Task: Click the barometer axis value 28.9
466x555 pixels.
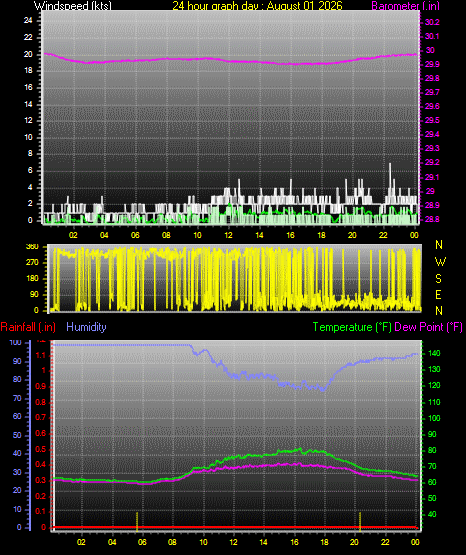Action: [x=432, y=205]
